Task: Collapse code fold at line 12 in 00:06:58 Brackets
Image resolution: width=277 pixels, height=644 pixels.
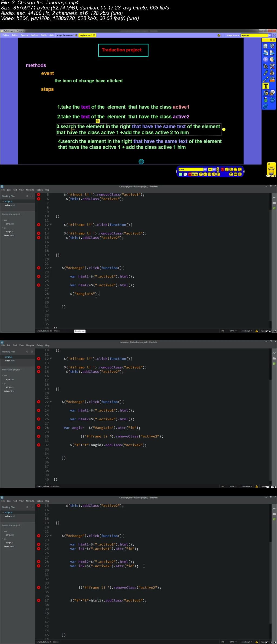Action: (51, 225)
